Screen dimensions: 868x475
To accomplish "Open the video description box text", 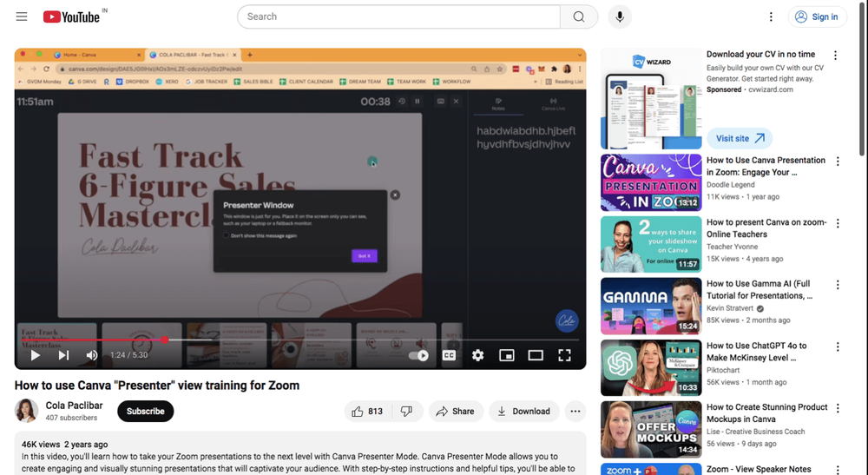I will coord(300,453).
